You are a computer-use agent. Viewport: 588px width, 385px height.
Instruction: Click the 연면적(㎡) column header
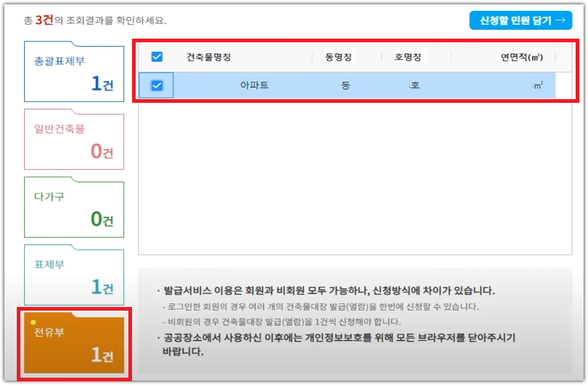coord(522,57)
